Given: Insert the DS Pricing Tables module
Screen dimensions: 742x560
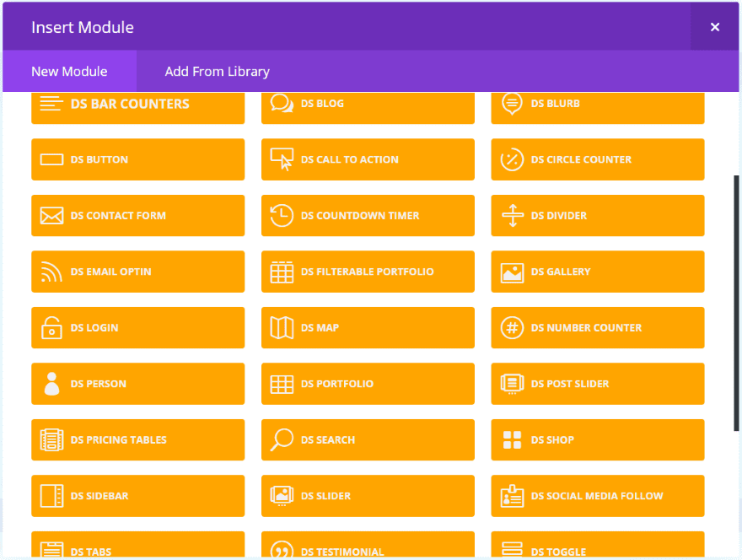Looking at the screenshot, I should pos(137,439).
